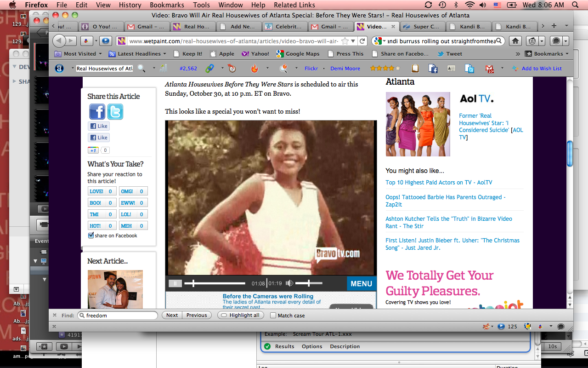Click the video volume slider
The height and width of the screenshot is (368, 588).
point(309,283)
